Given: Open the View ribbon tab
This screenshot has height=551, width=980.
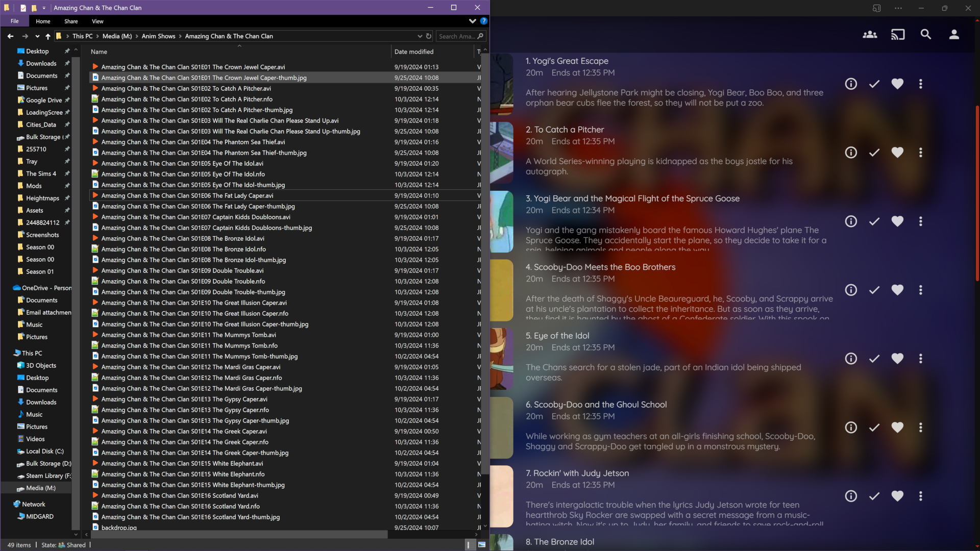Looking at the screenshot, I should click(x=97, y=21).
